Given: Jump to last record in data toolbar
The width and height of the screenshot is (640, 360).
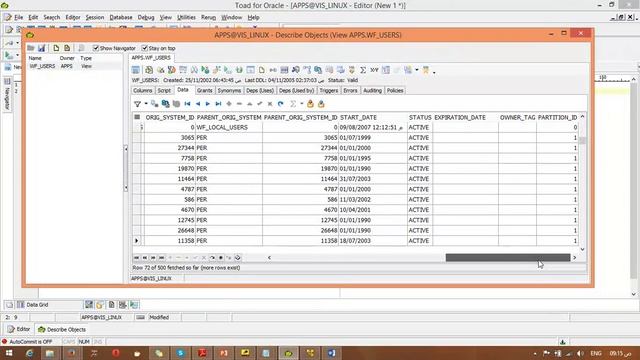Looking at the screenshot, I should pos(218,104).
